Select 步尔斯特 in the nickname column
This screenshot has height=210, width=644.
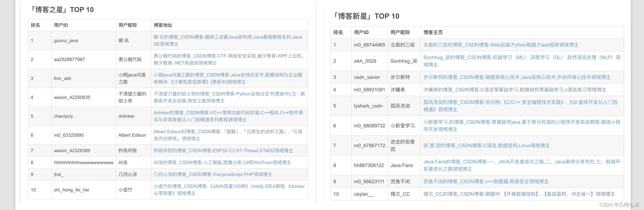click(400, 77)
